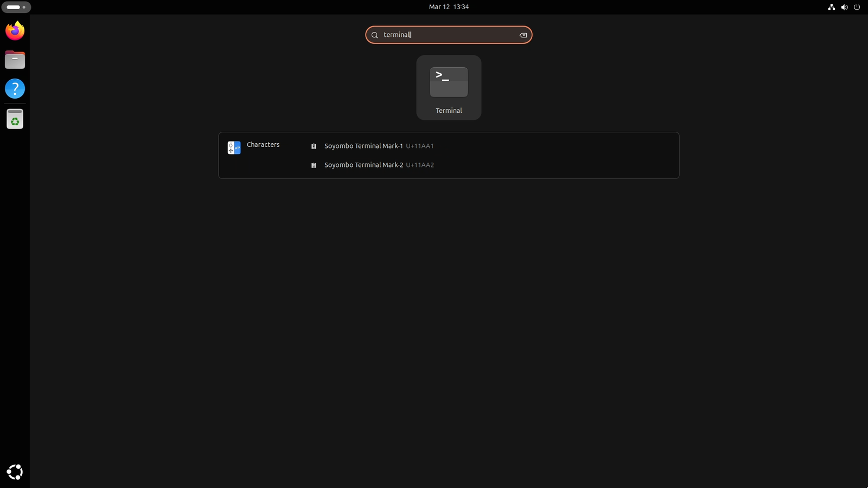Click the U+11AA2 code point text
Viewport: 868px width, 488px height.
click(x=420, y=165)
